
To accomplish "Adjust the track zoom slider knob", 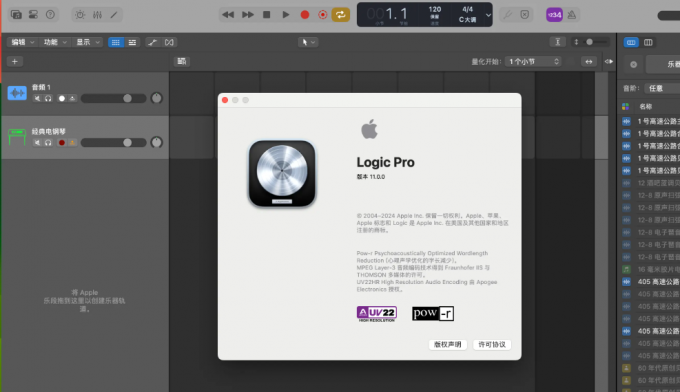I will 589,42.
